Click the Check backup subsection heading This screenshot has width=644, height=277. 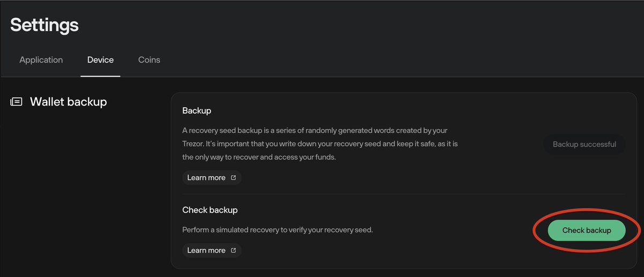pos(210,210)
